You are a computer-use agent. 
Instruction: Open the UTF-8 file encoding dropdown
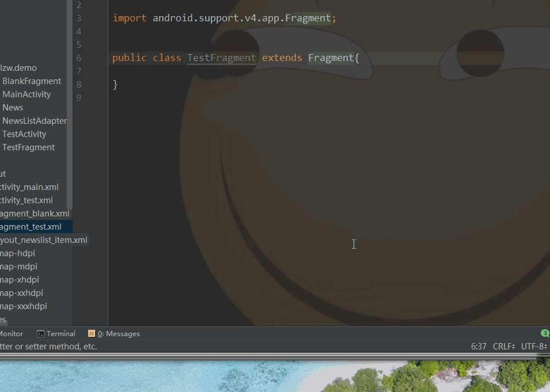pyautogui.click(x=533, y=347)
